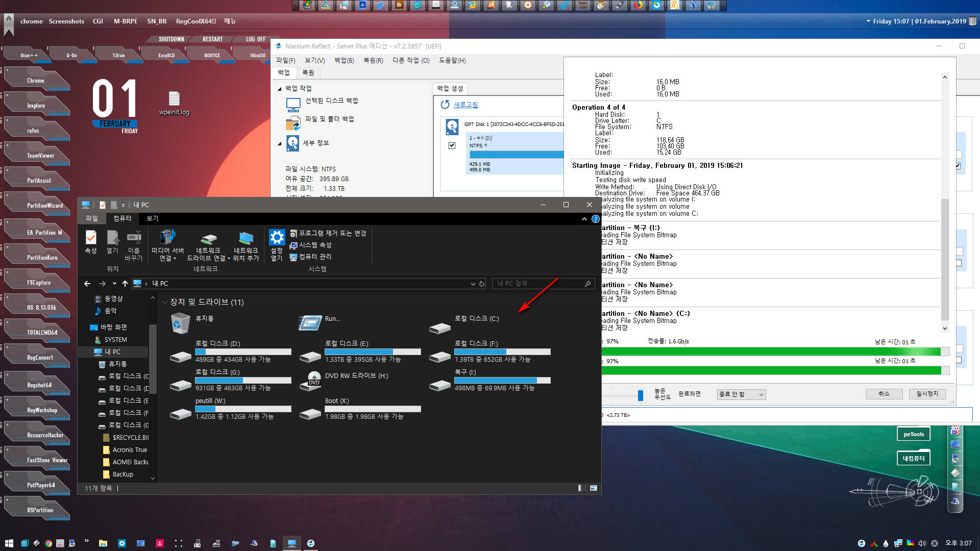The image size is (980, 551).
Task: Select 로컬 디스크 (D:) drive
Action: pos(230,352)
